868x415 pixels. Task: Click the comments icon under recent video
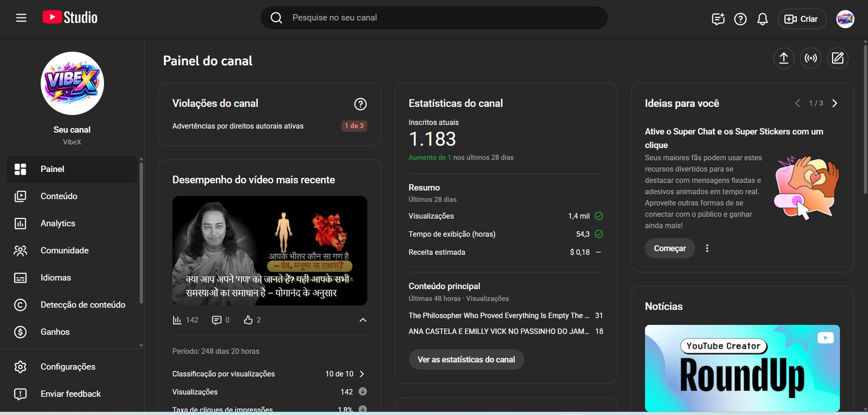click(216, 320)
